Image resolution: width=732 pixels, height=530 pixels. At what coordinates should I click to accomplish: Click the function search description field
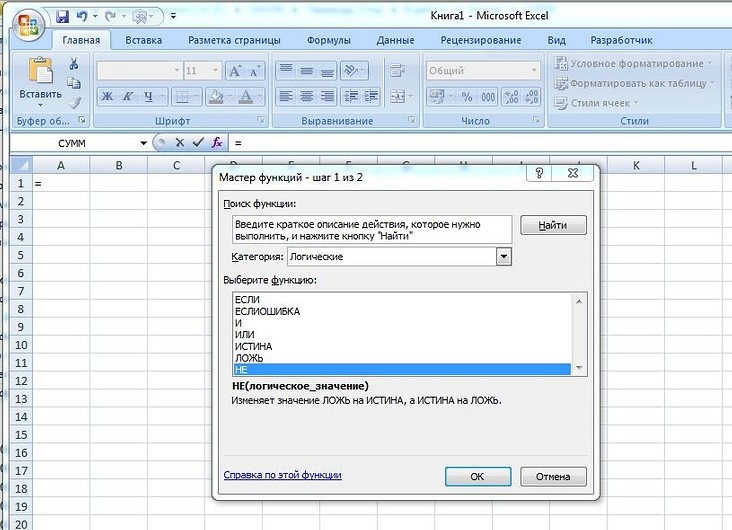(x=370, y=230)
